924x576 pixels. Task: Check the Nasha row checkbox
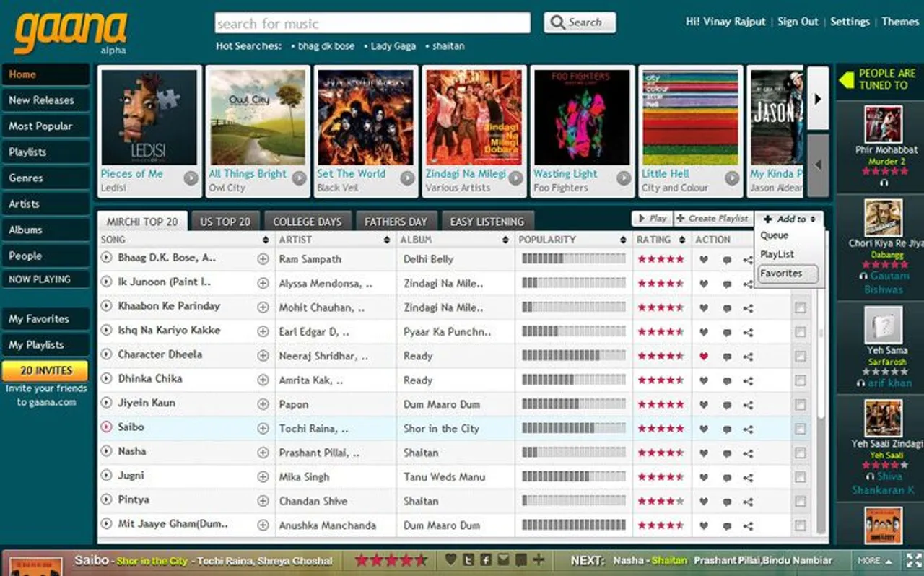point(800,453)
